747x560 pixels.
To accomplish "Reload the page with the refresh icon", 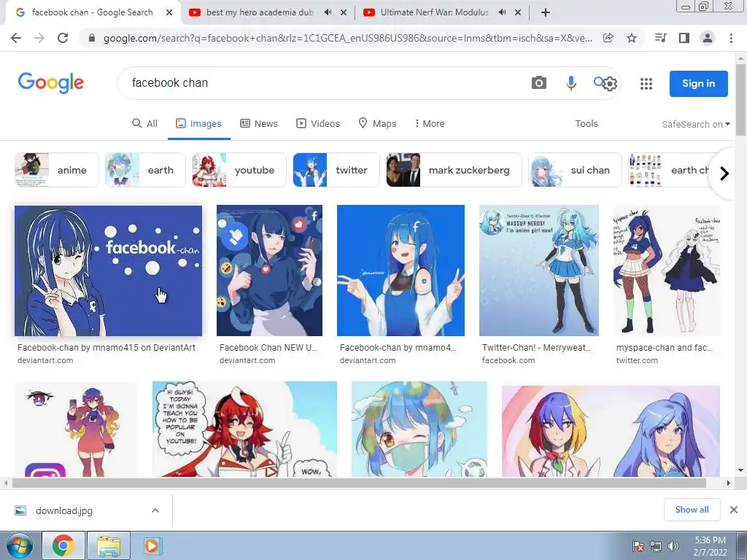I will [63, 38].
